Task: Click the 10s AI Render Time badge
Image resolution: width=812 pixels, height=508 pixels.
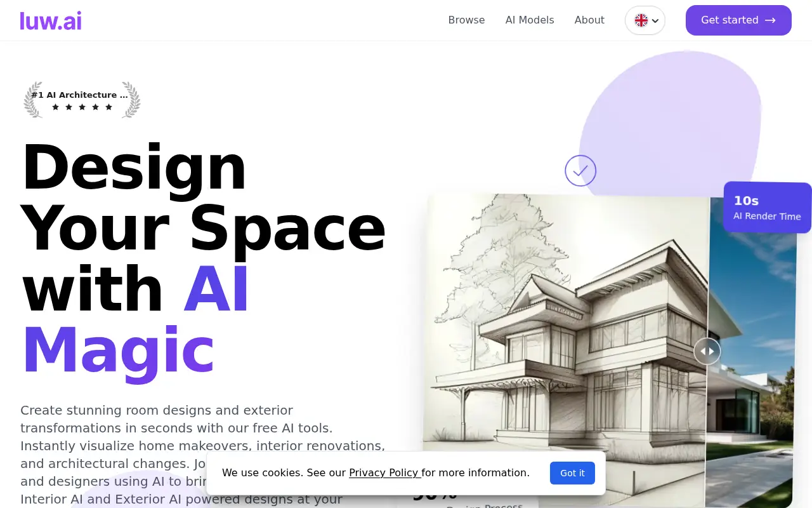Action: (767, 208)
